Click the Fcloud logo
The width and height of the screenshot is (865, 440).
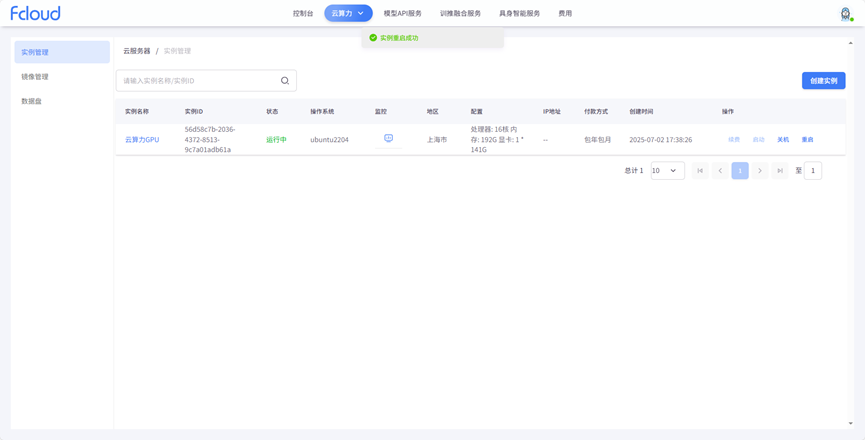[x=35, y=13]
